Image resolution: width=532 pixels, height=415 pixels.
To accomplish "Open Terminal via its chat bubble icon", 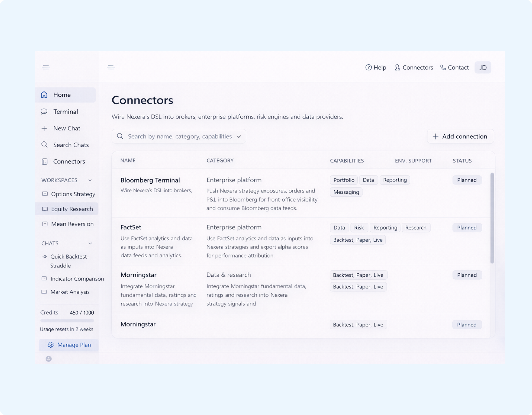I will (44, 112).
